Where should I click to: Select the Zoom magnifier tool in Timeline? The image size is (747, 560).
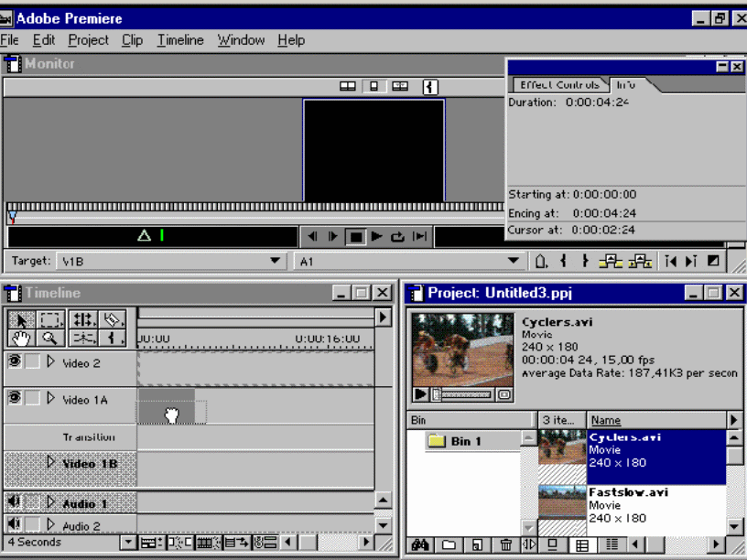[x=50, y=338]
